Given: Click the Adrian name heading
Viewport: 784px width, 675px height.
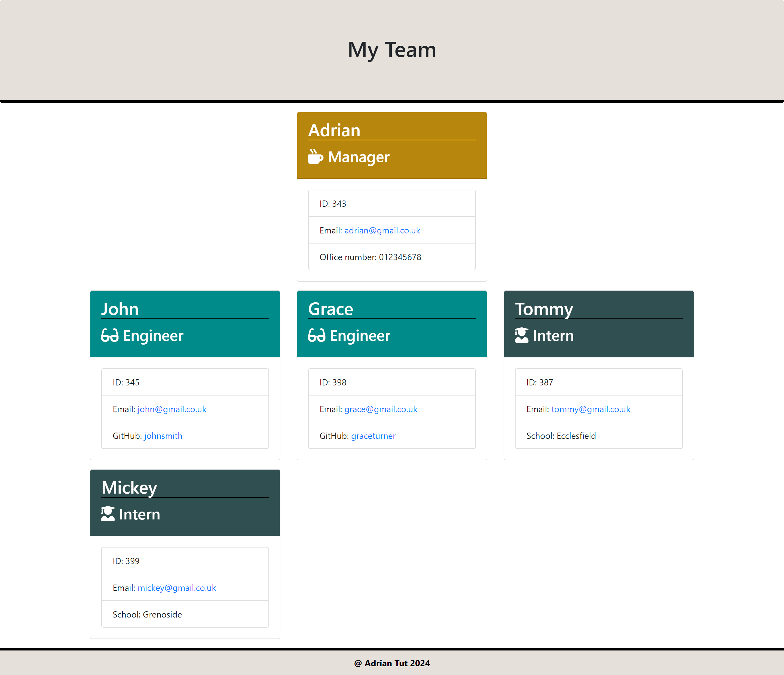Looking at the screenshot, I should point(334,130).
